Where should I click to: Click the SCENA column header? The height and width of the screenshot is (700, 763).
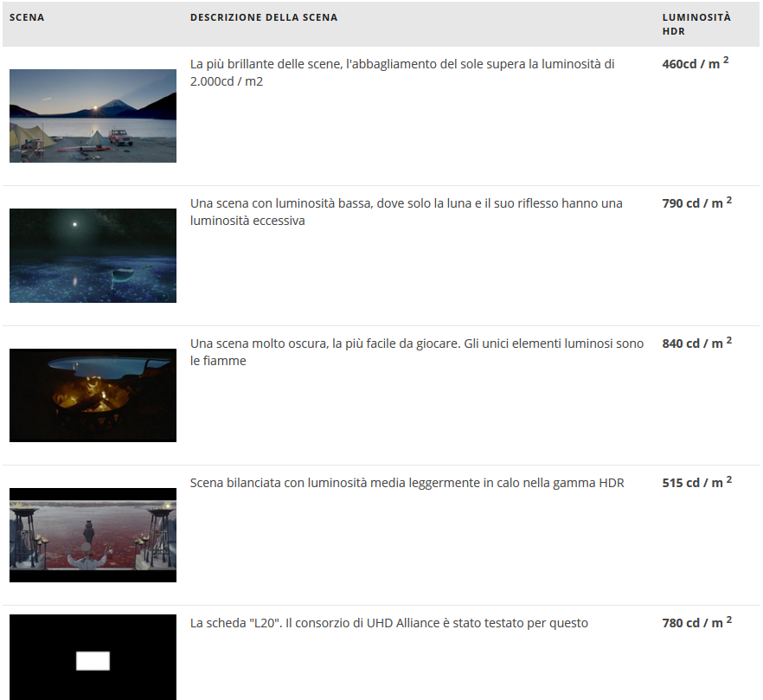pos(27,17)
